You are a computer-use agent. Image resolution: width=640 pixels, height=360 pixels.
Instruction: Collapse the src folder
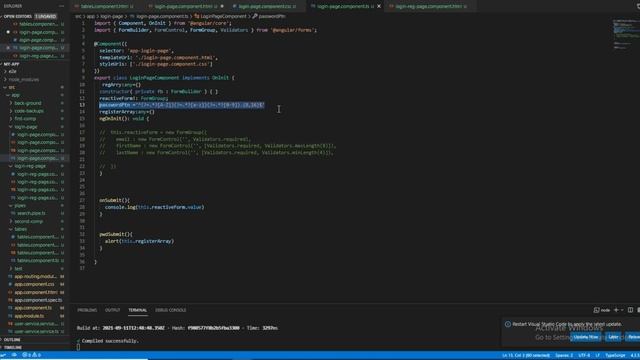pos(12,87)
